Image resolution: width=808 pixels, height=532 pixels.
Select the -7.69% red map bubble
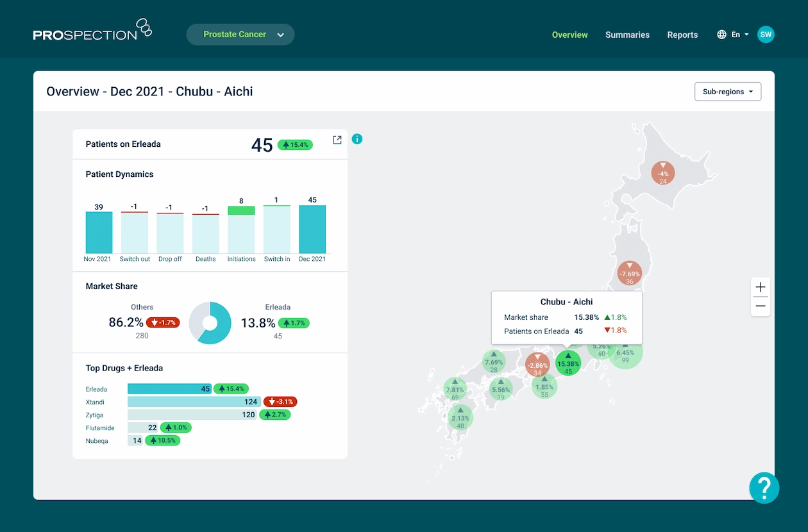pos(629,273)
